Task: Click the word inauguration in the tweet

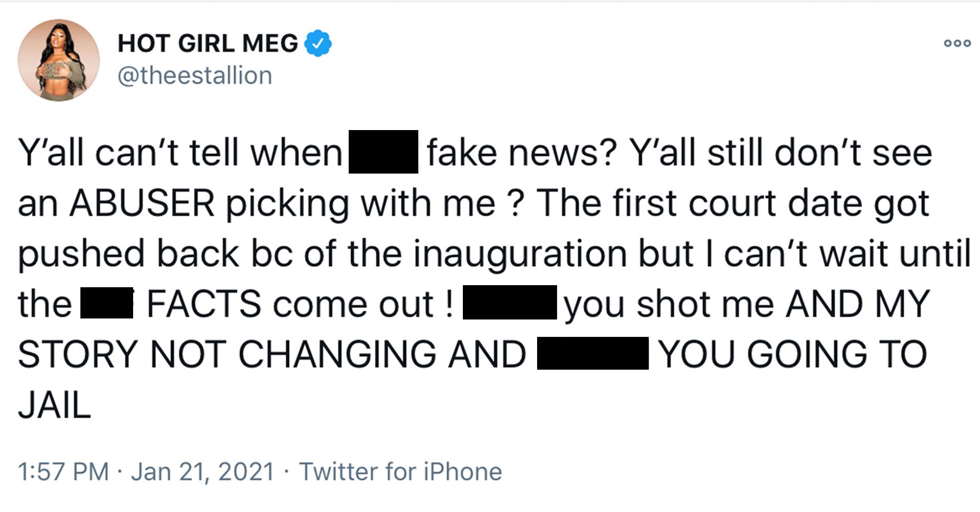Action: click(520, 254)
